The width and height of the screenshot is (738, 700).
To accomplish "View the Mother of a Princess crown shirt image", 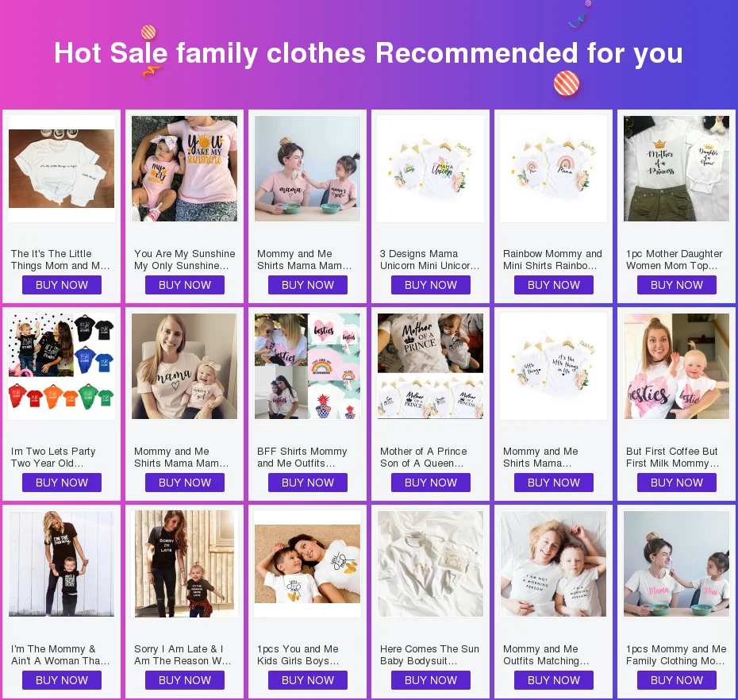I will tap(676, 168).
